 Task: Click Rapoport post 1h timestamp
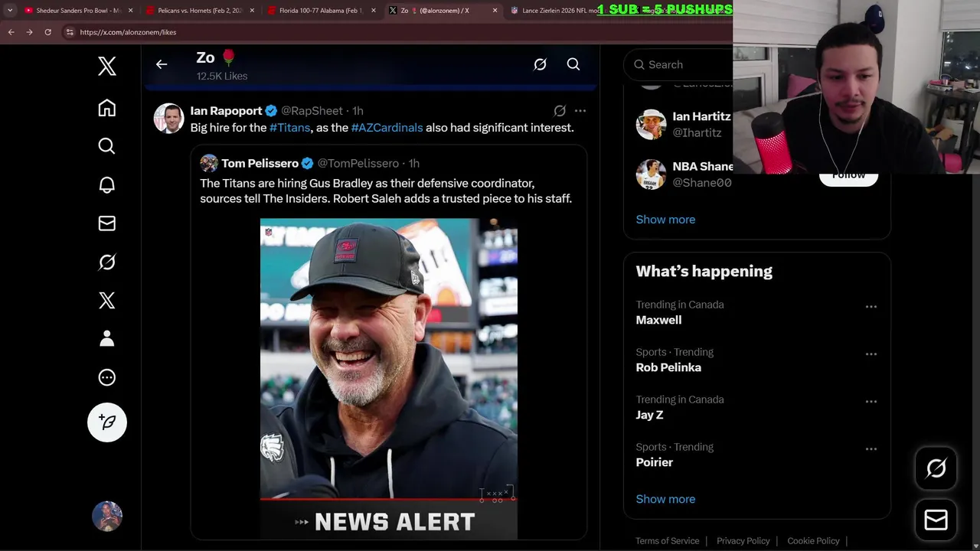click(358, 111)
